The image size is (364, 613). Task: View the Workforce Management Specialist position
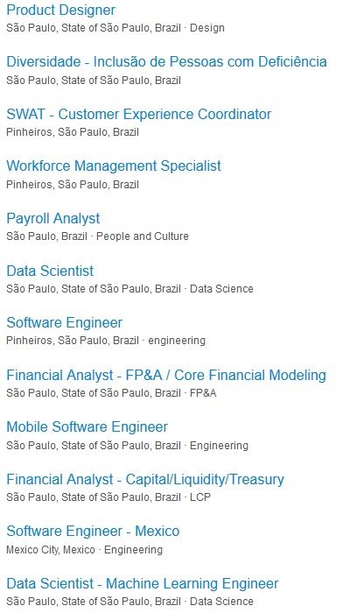click(114, 166)
